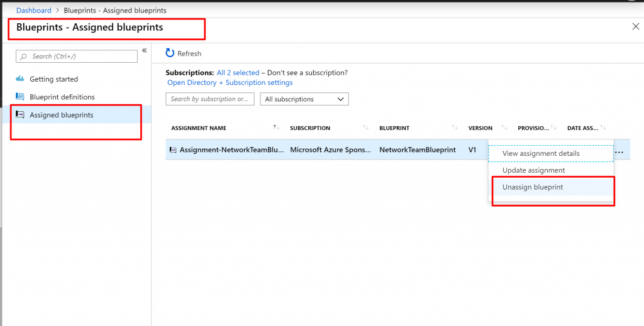Sort by the Subscription column

click(x=366, y=128)
